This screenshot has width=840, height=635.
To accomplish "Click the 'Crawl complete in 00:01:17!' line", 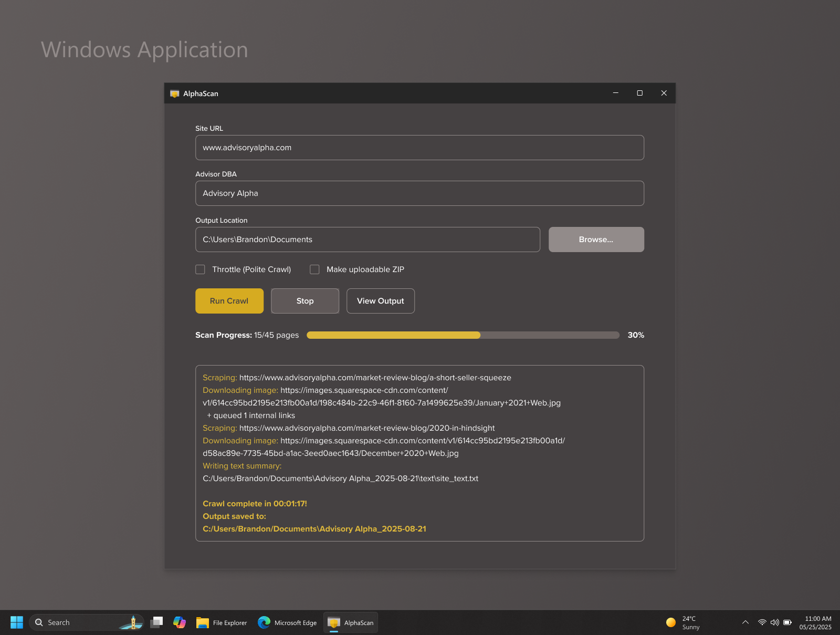I will (x=255, y=504).
